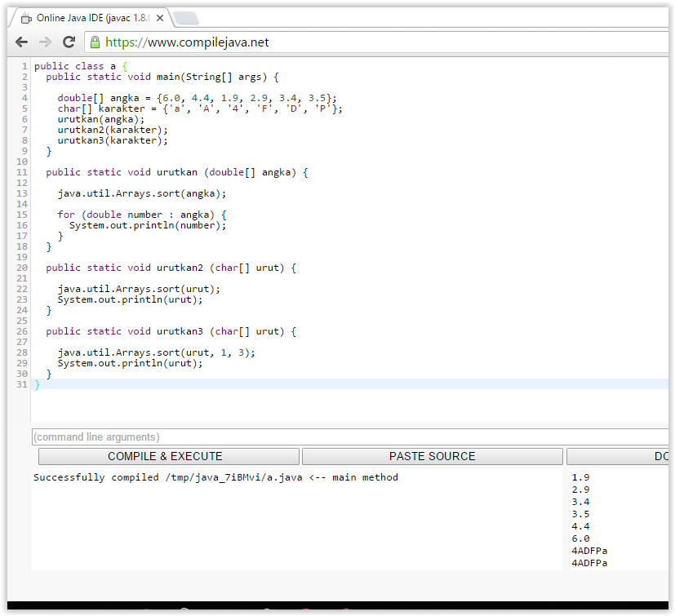Screen dimensions: 675x616
Task: Click the output value 4.4
Action: (580, 526)
